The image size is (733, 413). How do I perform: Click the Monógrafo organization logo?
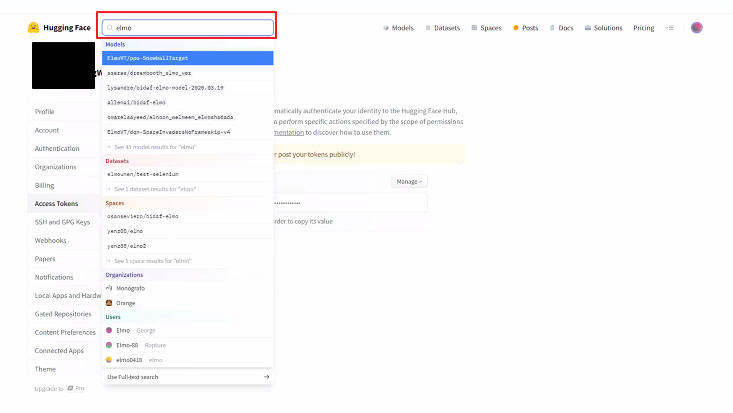[109, 288]
